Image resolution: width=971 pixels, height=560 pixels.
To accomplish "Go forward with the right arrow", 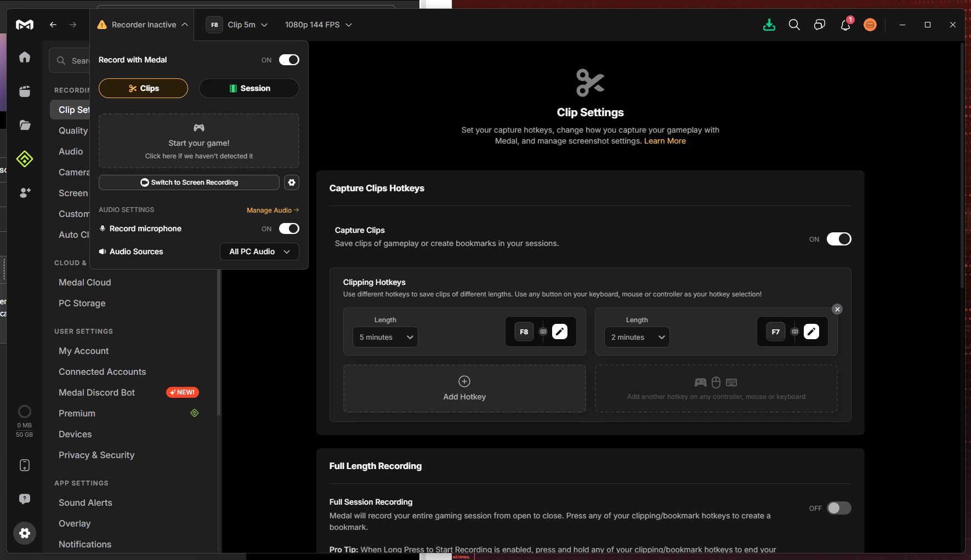I will [73, 25].
